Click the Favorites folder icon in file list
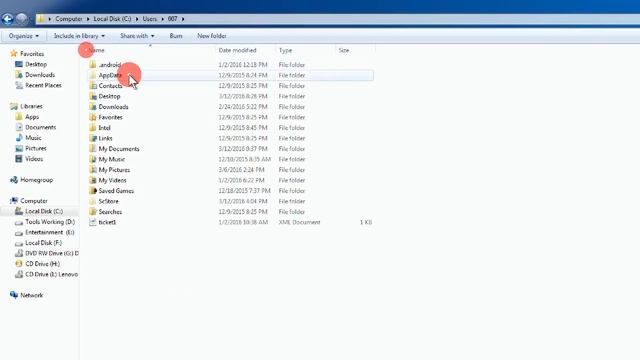This screenshot has width=640, height=360. 93,117
